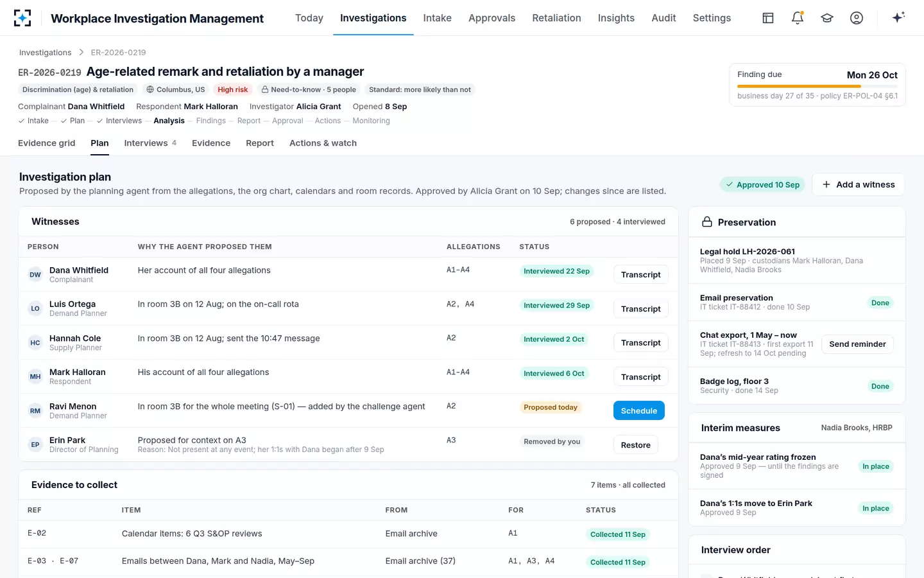Switch to the Actions & watch tab

tap(323, 143)
